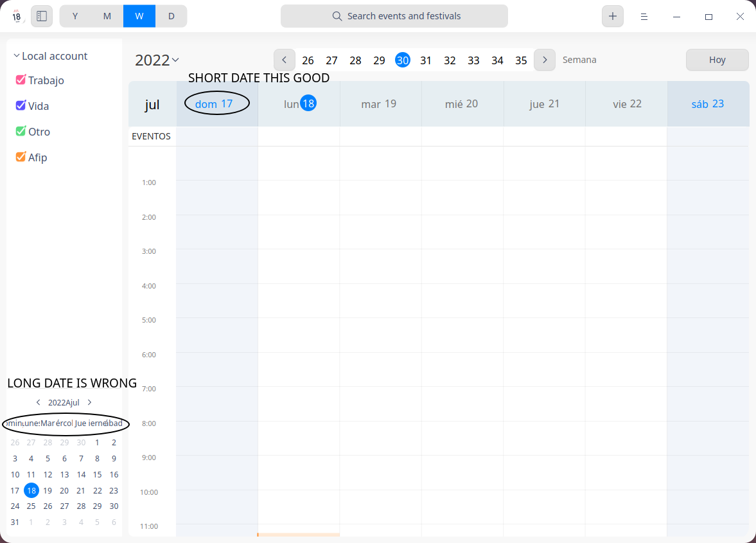Click the dom 17 column header
This screenshot has height=543, width=756.
[217, 103]
